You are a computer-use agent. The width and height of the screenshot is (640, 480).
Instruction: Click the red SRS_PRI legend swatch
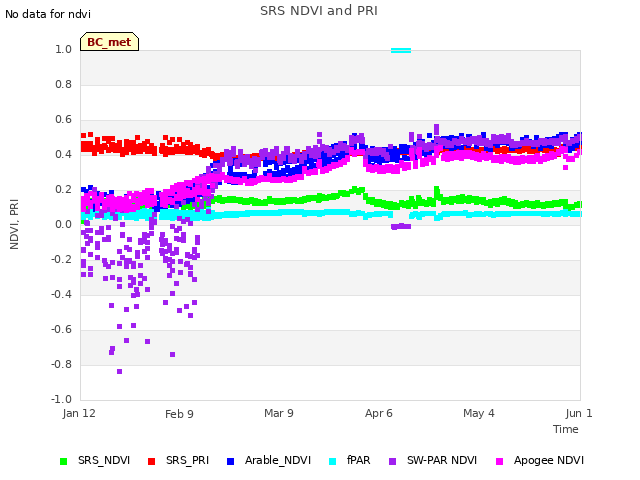click(x=151, y=461)
